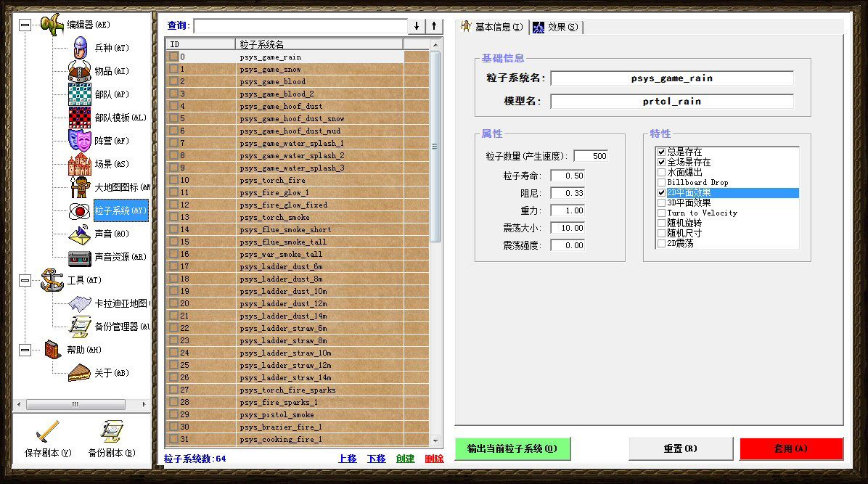Collapse the 帮助 tree node
Viewport: 868px width, 484px height.
coord(25,350)
